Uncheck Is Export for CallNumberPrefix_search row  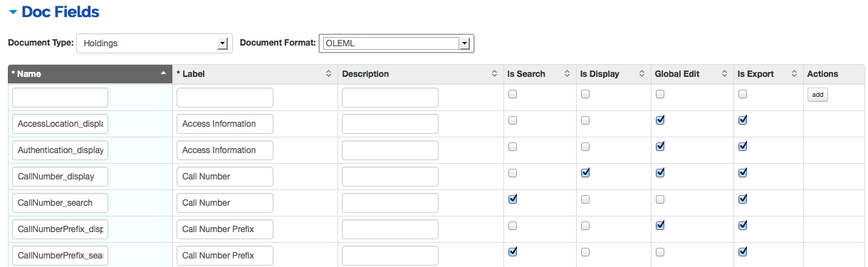coord(743,252)
